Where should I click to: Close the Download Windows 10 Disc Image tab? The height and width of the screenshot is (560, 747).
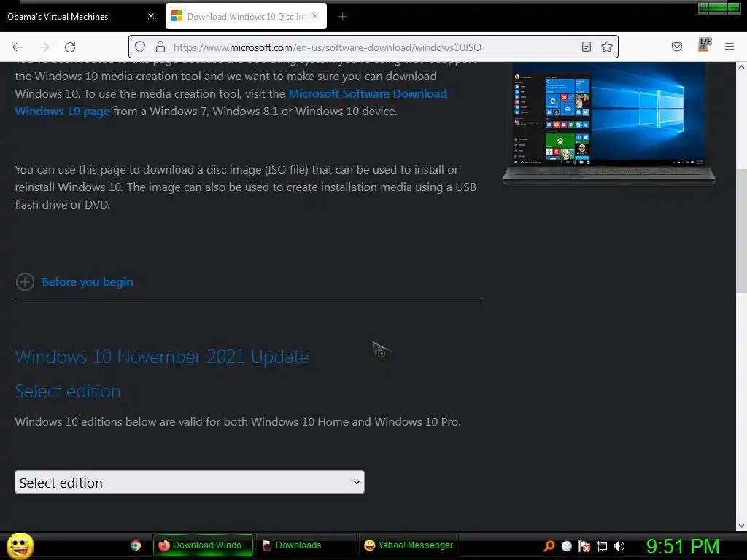tap(315, 16)
